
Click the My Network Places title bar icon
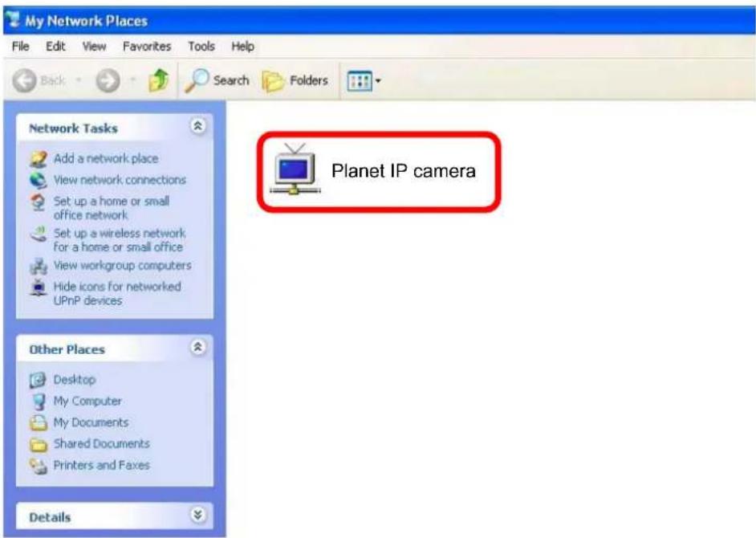click(14, 20)
